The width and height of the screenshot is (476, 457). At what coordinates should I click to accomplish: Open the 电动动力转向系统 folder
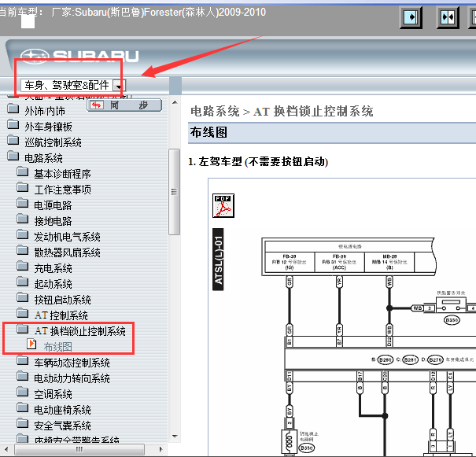point(72,378)
